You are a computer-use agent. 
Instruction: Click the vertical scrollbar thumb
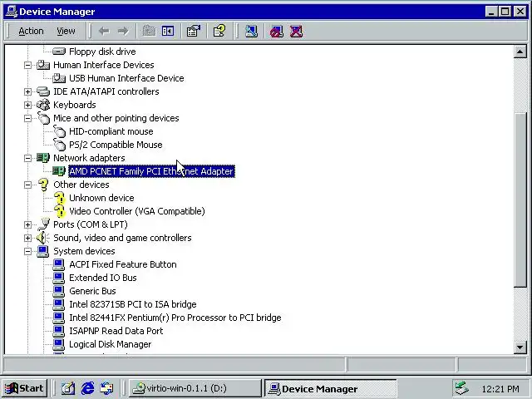pos(520,200)
